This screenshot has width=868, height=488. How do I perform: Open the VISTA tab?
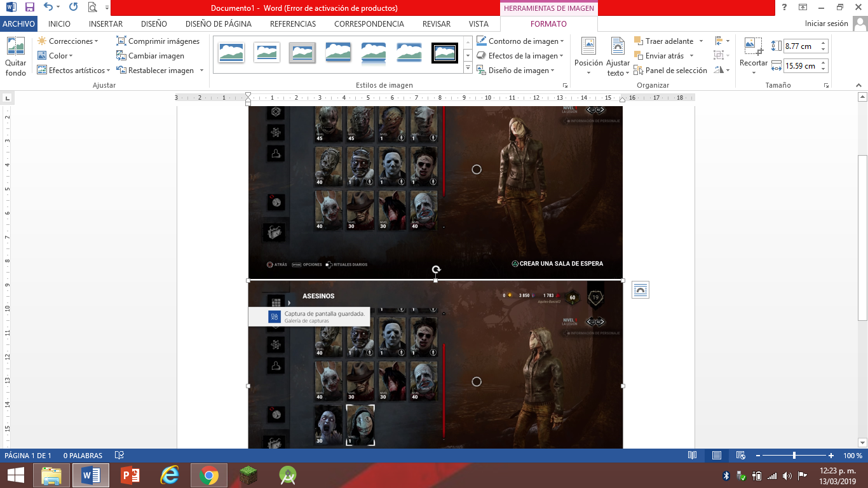pyautogui.click(x=478, y=24)
